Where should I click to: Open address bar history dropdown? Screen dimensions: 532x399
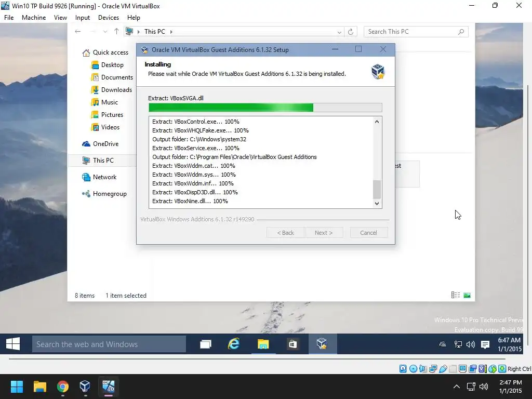tap(339, 32)
